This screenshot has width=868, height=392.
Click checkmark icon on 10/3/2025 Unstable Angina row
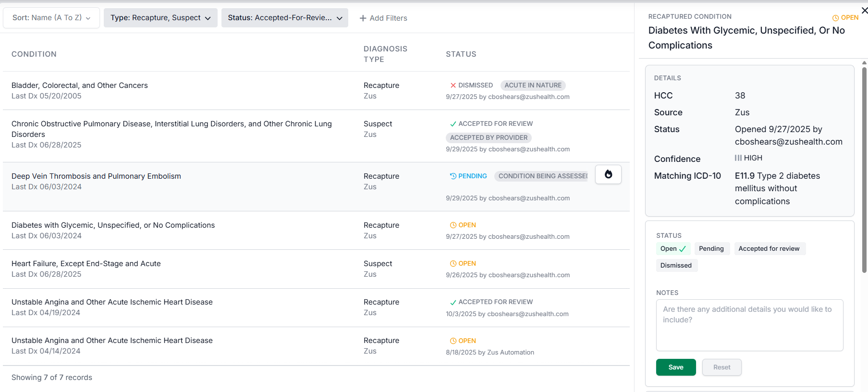click(x=453, y=302)
